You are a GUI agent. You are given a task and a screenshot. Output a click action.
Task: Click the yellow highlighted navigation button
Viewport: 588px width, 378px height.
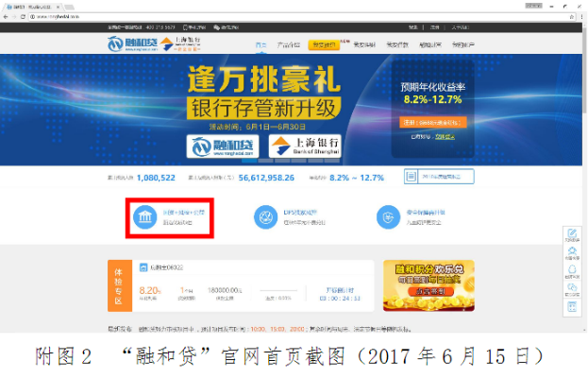(x=324, y=45)
